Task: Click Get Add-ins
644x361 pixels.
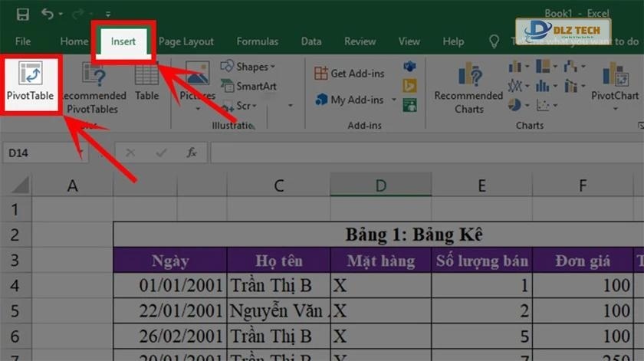Action: [x=350, y=74]
